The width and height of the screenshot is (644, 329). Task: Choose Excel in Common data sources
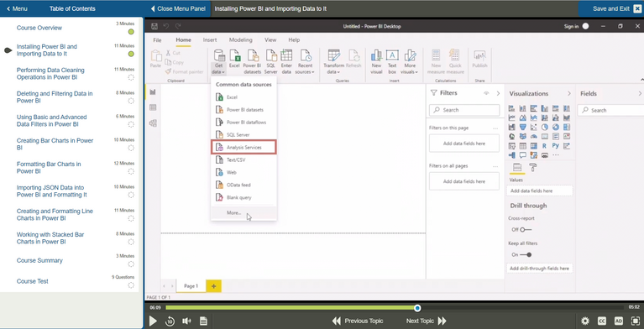point(244,97)
